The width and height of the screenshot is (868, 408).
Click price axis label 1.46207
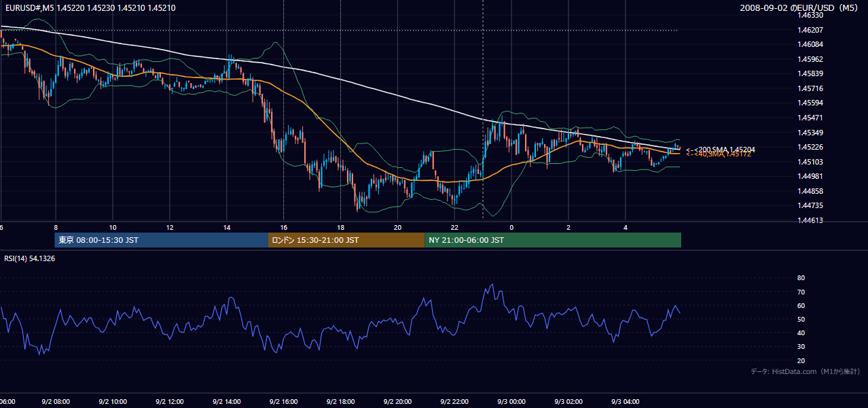810,30
